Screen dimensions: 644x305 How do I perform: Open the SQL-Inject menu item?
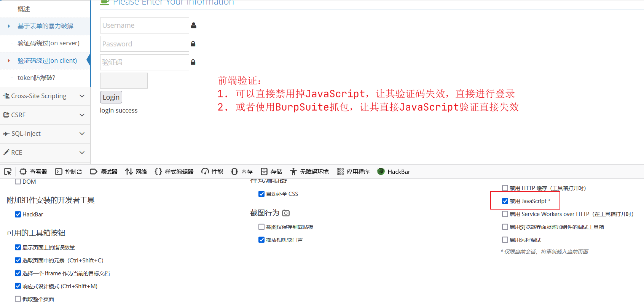[x=45, y=133]
